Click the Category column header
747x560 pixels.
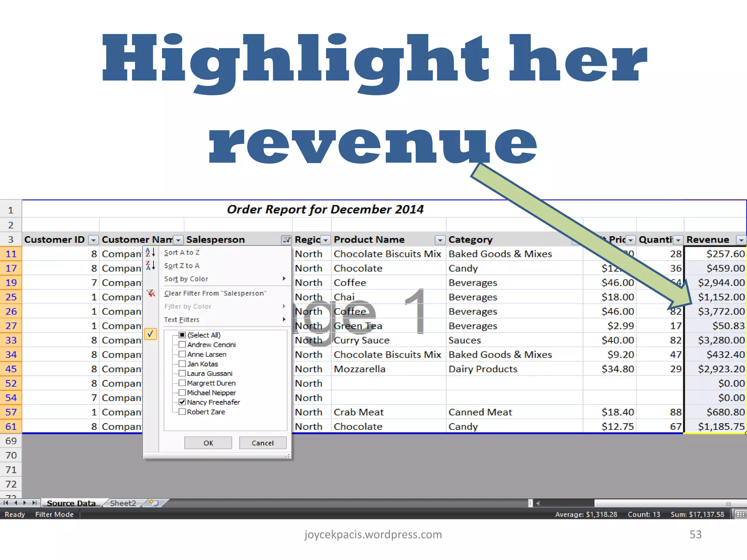(514, 240)
